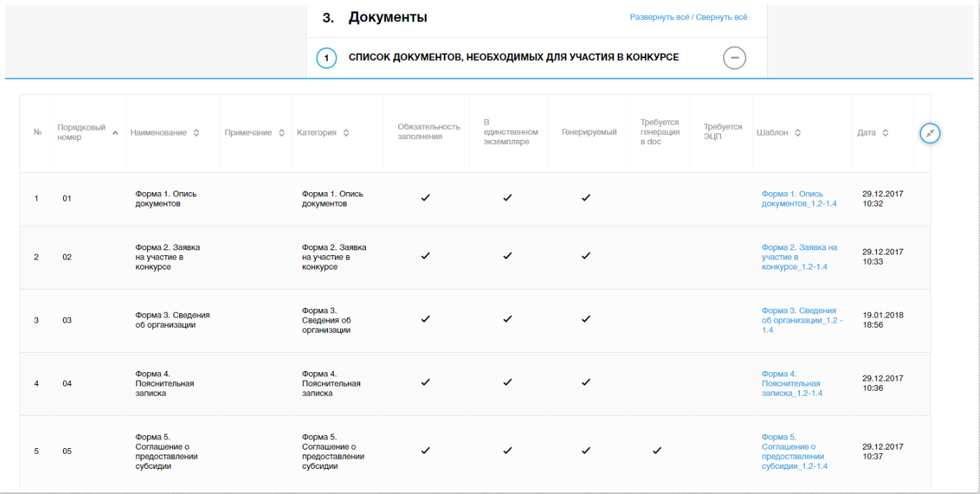Click the shrink table view round icon
980x494 pixels.
[930, 133]
